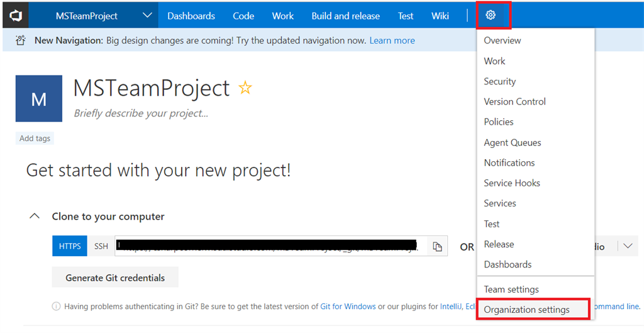This screenshot has width=644, height=333.
Task: Click the project description placeholder text
Action: 141,113
